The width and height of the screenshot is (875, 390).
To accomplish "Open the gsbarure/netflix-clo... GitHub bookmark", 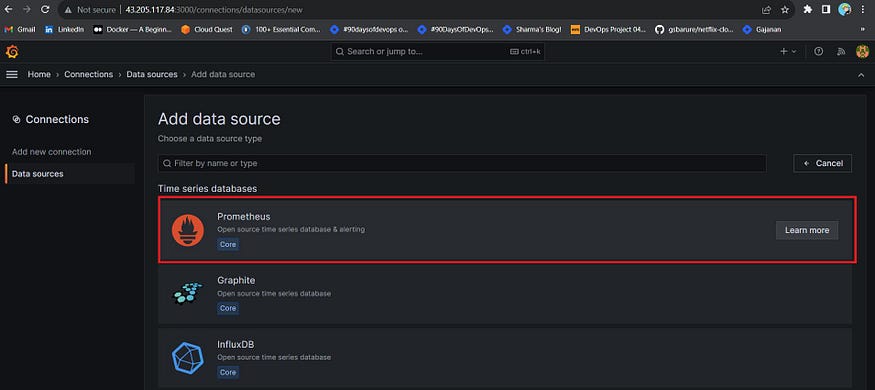I will coord(694,30).
